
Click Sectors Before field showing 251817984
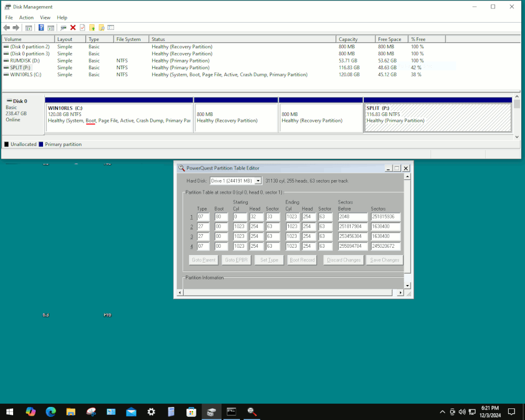click(x=353, y=226)
